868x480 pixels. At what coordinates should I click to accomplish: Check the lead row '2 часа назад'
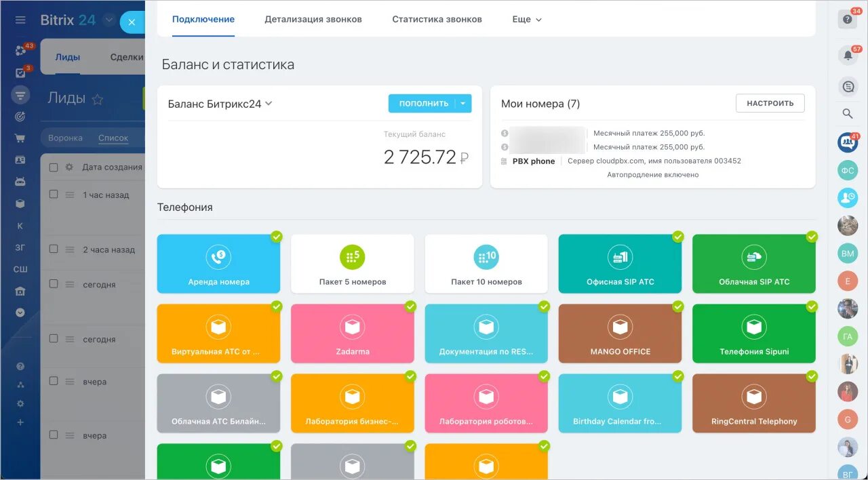coord(54,249)
